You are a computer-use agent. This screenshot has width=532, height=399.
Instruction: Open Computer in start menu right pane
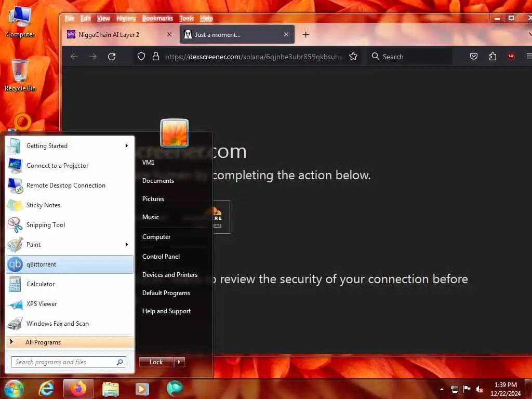point(156,237)
